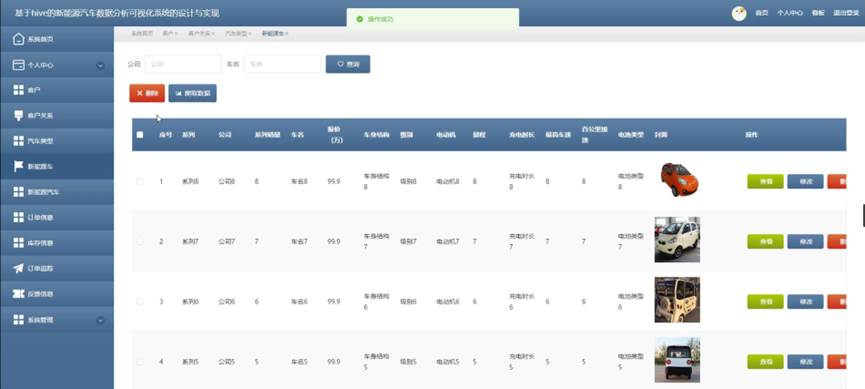Open the orange car thumbnail in row 1
Viewport: 865px width, 389px height.
(679, 179)
